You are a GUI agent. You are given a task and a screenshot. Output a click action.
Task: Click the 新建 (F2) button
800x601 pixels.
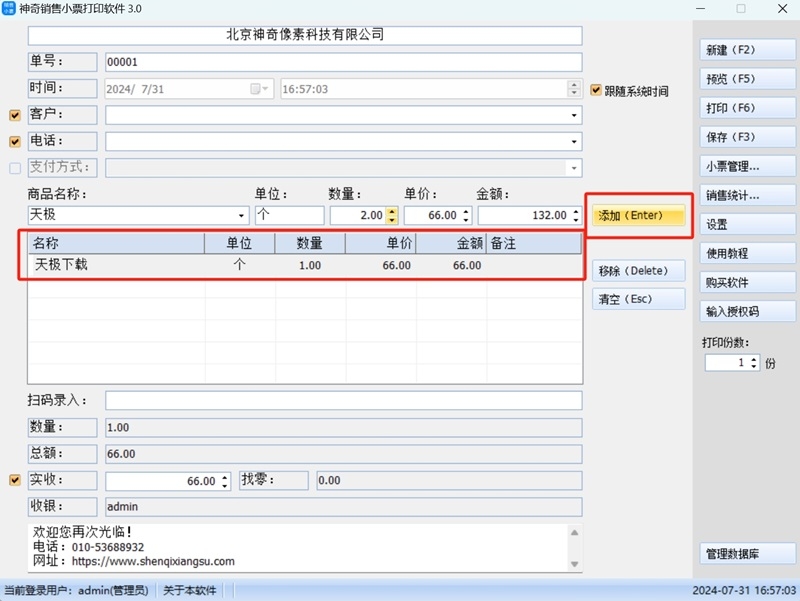(x=747, y=50)
